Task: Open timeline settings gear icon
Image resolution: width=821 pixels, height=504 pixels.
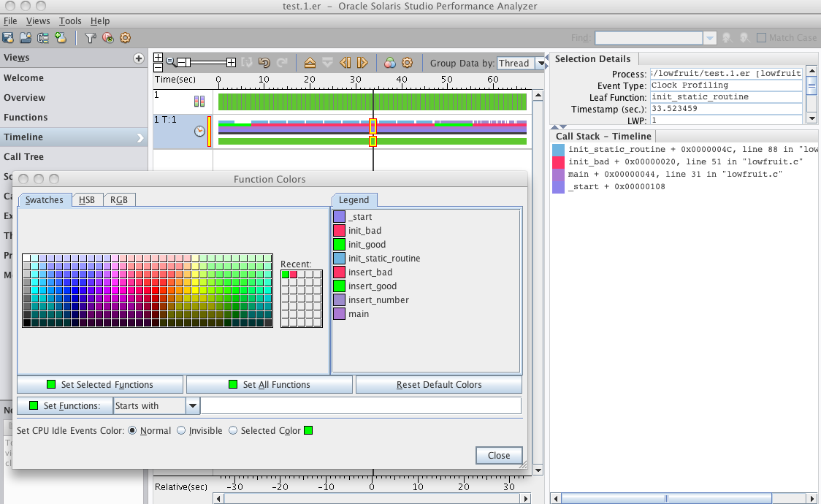Action: [408, 63]
